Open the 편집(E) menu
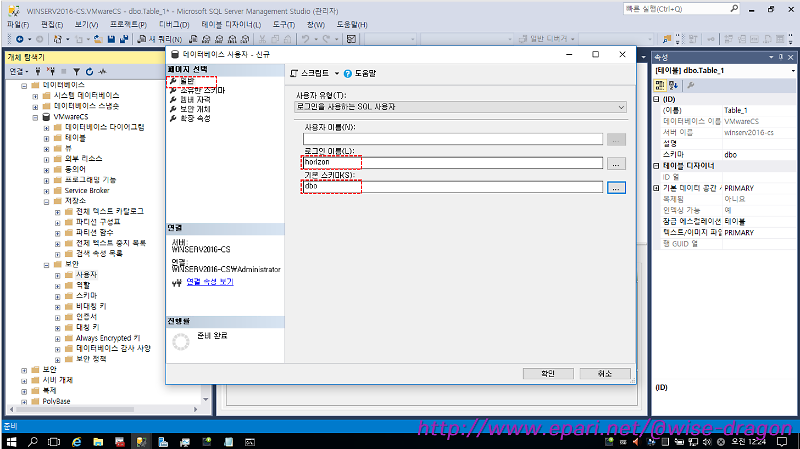This screenshot has height=449, width=800. pyautogui.click(x=52, y=24)
